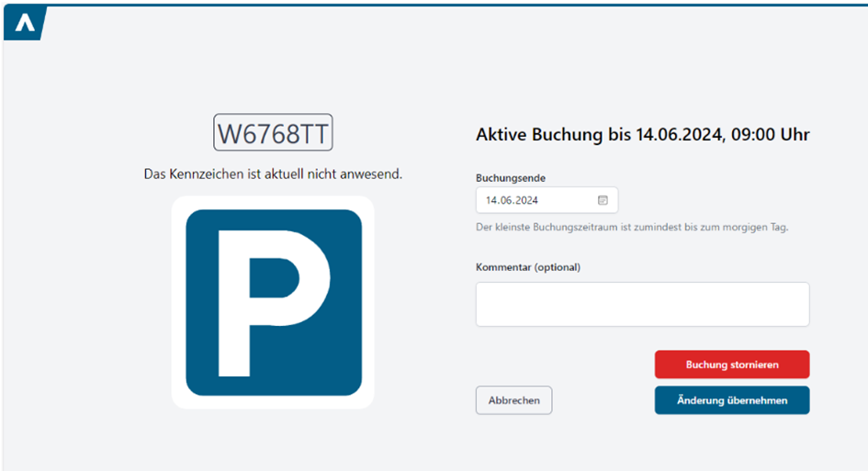Open the calendar picker icon in Buchungsende field

tap(603, 200)
